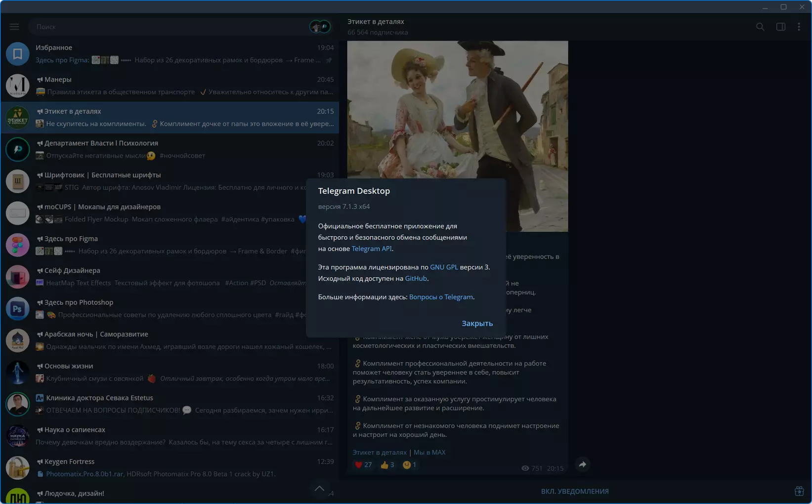Open the Манеры chat row
The height and width of the screenshot is (504, 812).
(170, 85)
